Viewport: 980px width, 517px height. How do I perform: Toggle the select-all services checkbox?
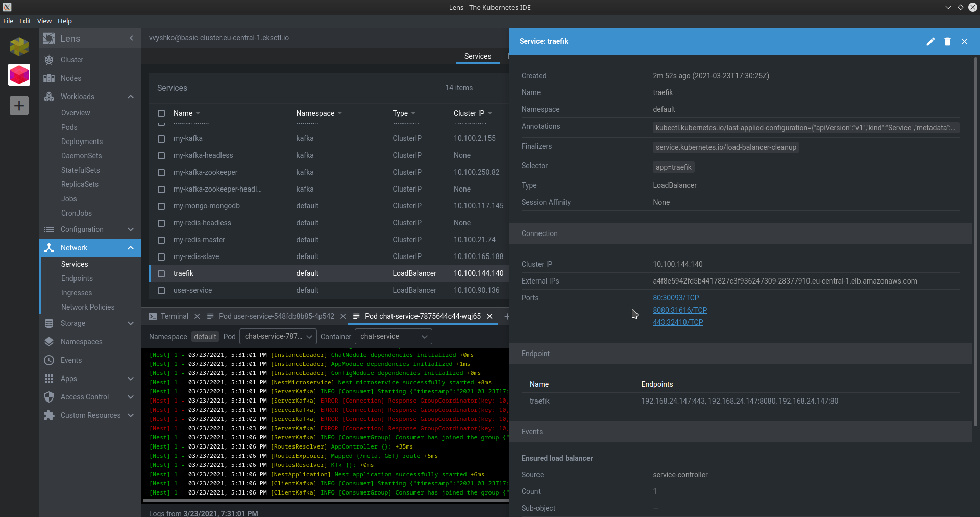point(161,113)
